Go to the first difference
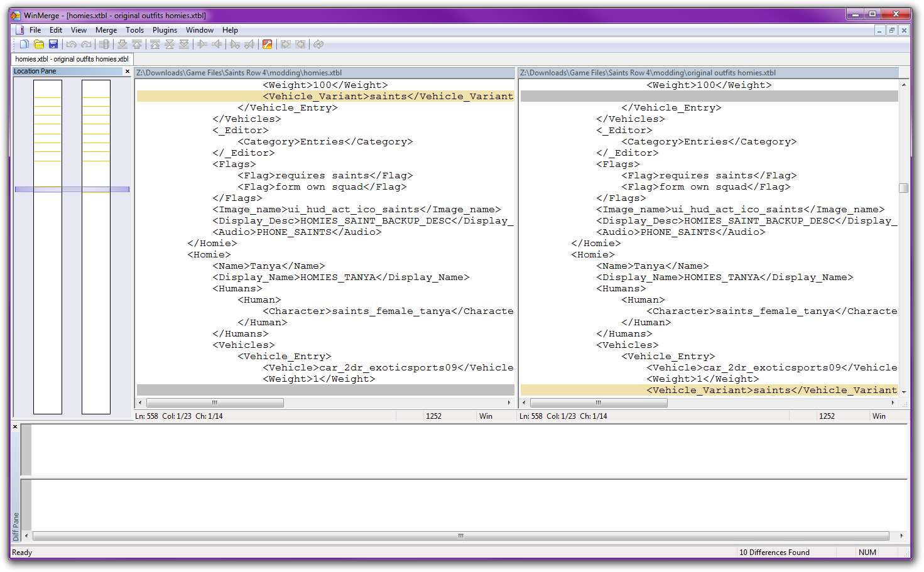 (155, 44)
